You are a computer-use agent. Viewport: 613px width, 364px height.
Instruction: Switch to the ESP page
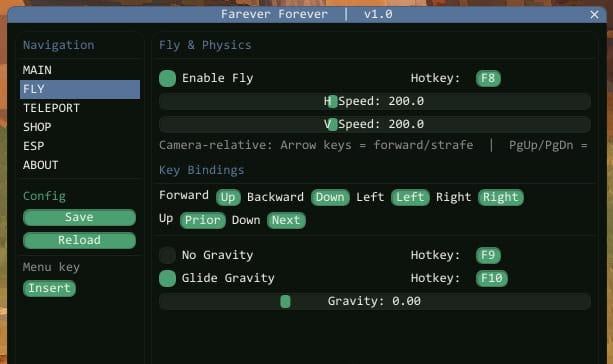coord(80,146)
